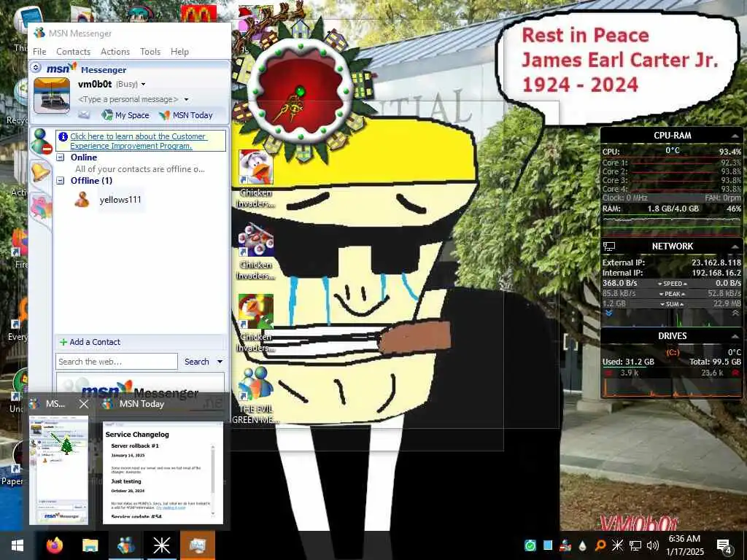The height and width of the screenshot is (560, 747).
Task: Click the RAM usage 1.8 GB/4.0 GB
Action: pyautogui.click(x=673, y=209)
